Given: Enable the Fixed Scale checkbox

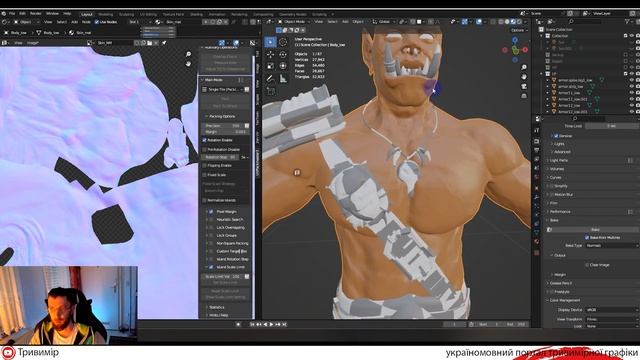Looking at the screenshot, I should tap(204, 175).
